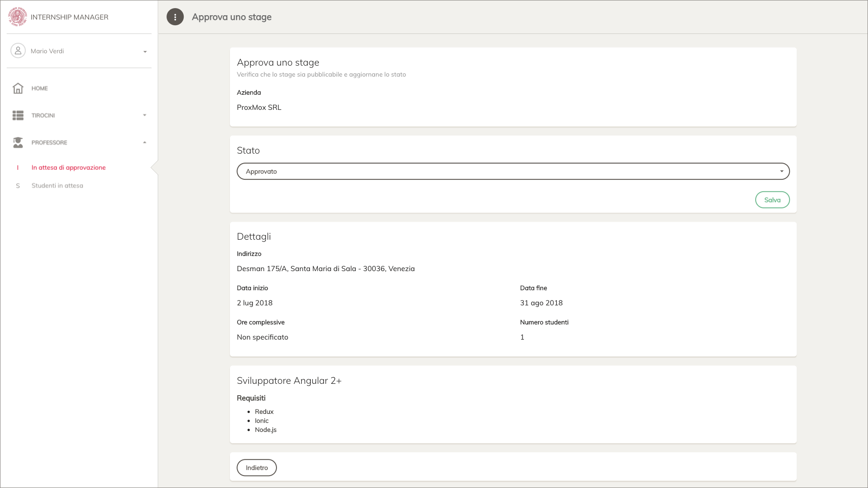This screenshot has width=868, height=488.
Task: Click the INTERNSHIP MANAGER title link
Action: point(69,17)
